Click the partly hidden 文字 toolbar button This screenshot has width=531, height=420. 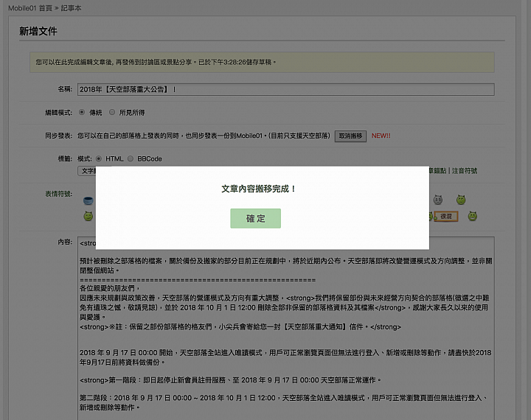pos(87,171)
